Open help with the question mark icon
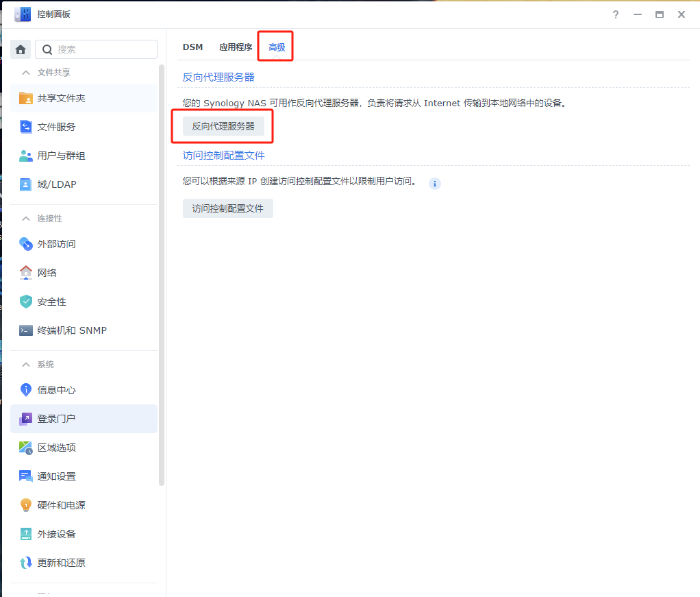 click(616, 14)
